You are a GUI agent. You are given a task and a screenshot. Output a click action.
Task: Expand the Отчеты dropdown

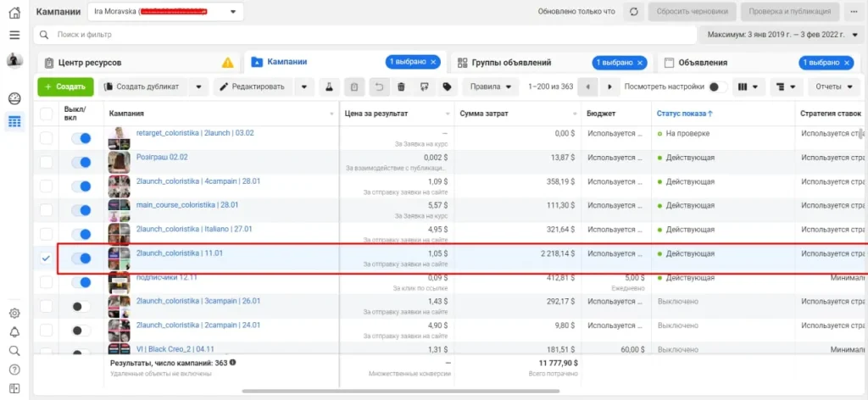tap(833, 86)
